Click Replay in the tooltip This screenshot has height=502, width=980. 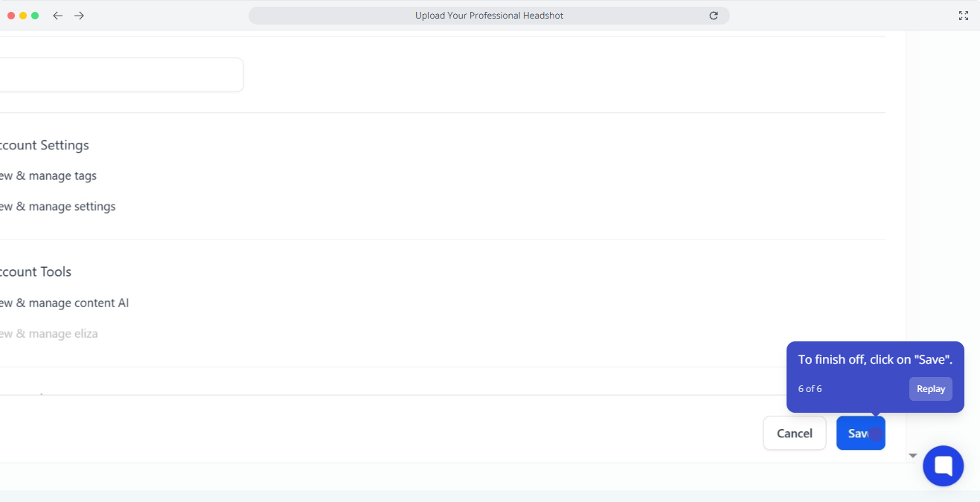click(x=930, y=389)
